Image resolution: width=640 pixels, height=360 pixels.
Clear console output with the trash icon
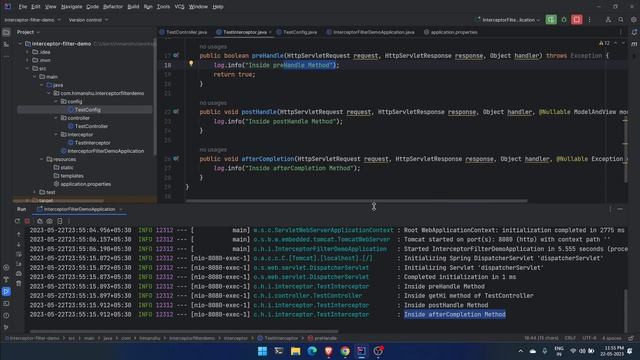19,283
